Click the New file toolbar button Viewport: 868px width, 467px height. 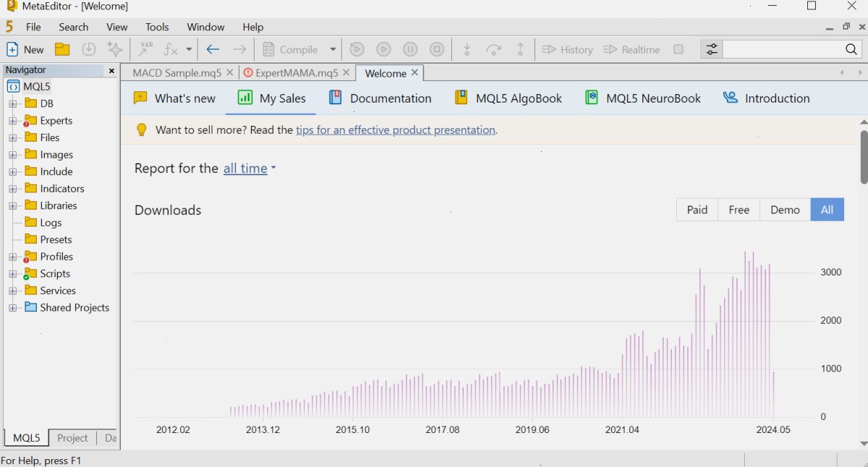(x=25, y=49)
